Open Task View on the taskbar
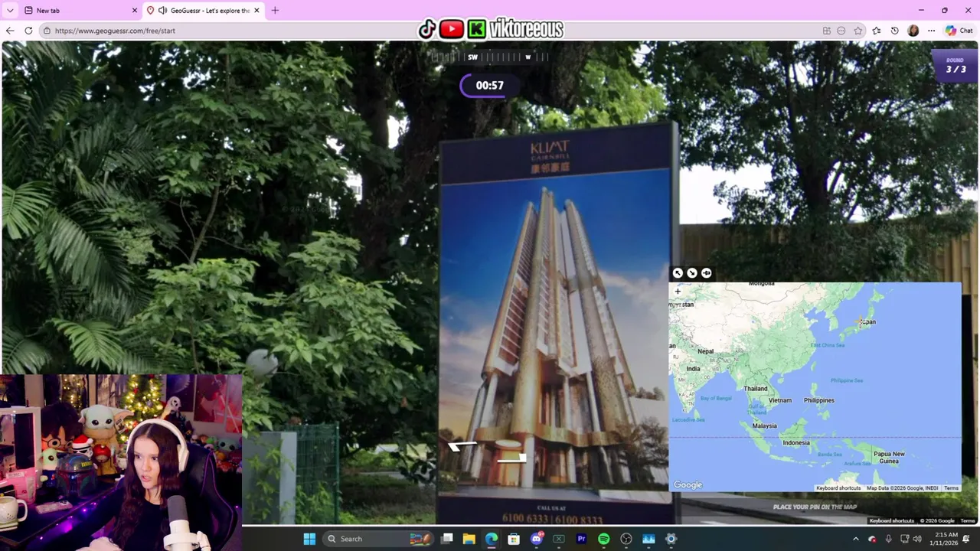980x551 pixels. [447, 539]
